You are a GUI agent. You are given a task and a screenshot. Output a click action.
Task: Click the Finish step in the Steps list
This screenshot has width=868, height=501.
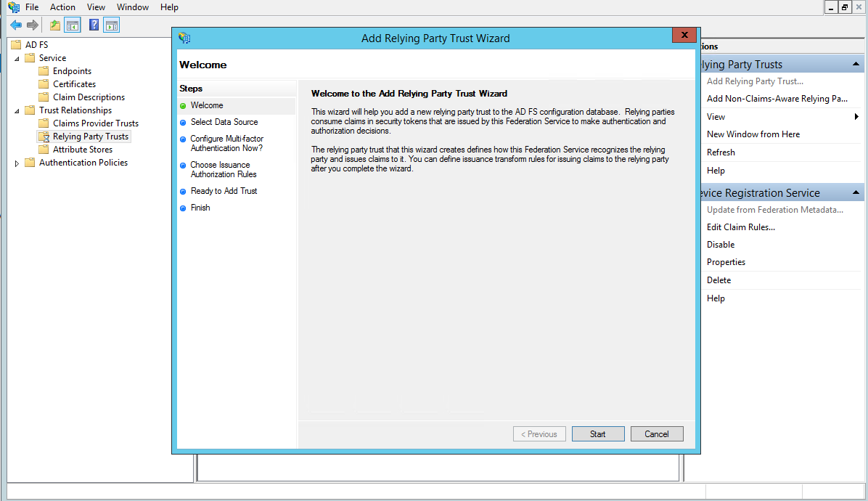pos(200,208)
